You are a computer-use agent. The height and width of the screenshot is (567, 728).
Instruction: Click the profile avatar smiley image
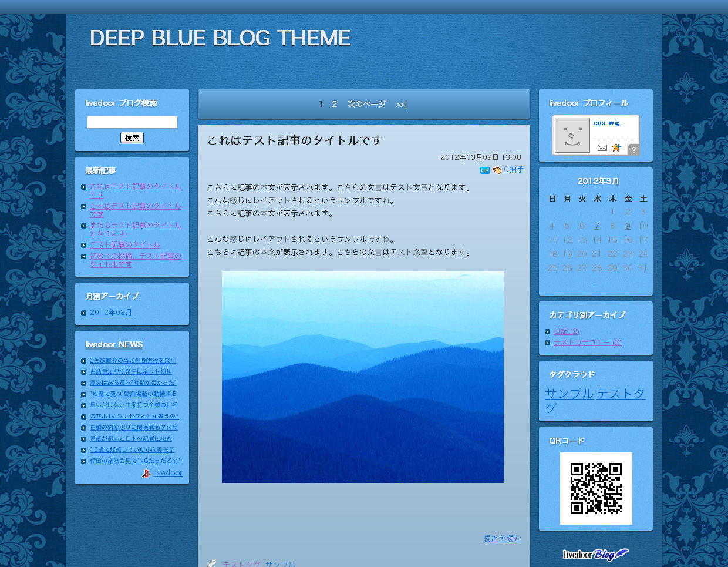point(572,135)
